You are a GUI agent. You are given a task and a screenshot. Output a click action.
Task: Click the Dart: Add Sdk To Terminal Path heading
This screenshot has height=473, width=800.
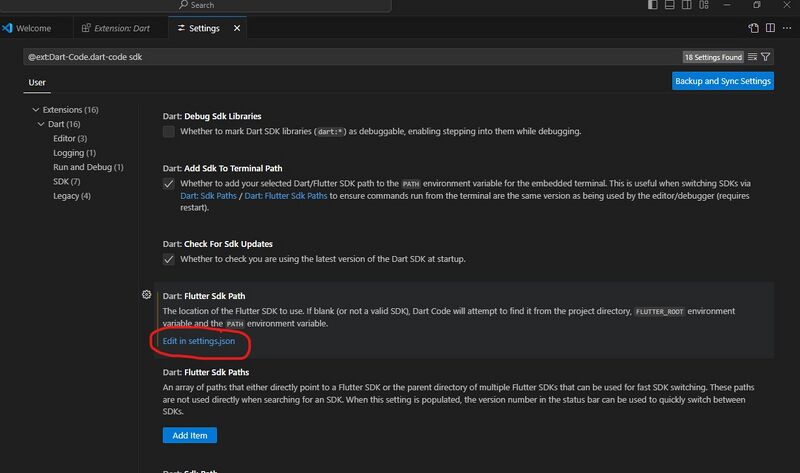222,168
